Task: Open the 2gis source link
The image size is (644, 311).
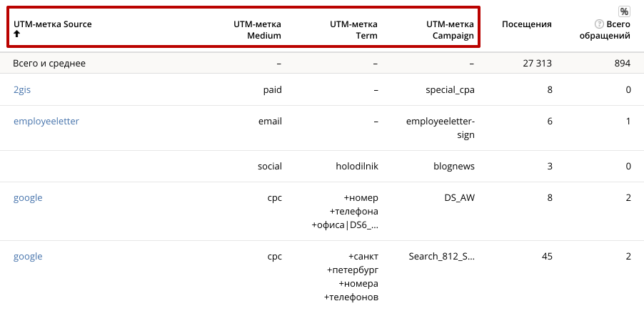Action: coord(21,89)
